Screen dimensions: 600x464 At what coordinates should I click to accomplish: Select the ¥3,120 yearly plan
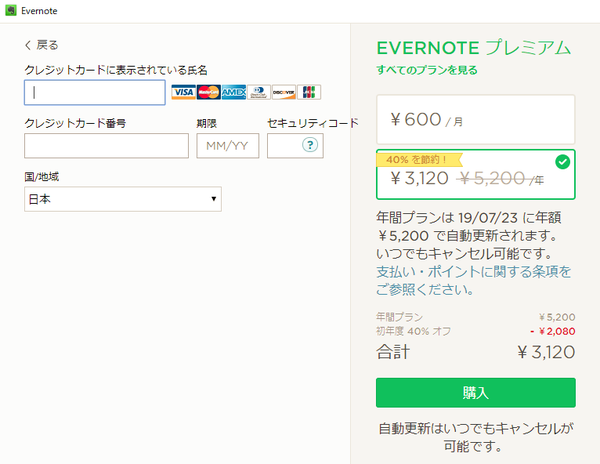coord(476,174)
